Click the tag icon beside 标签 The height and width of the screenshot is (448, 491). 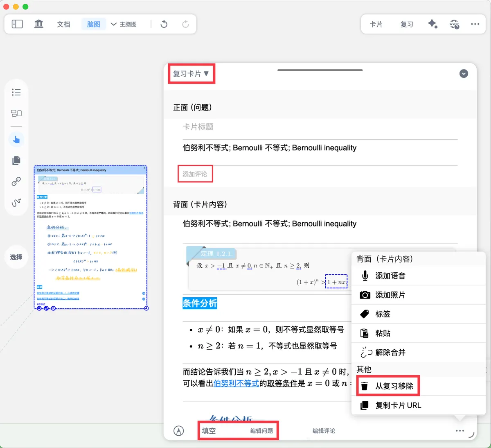tap(365, 314)
